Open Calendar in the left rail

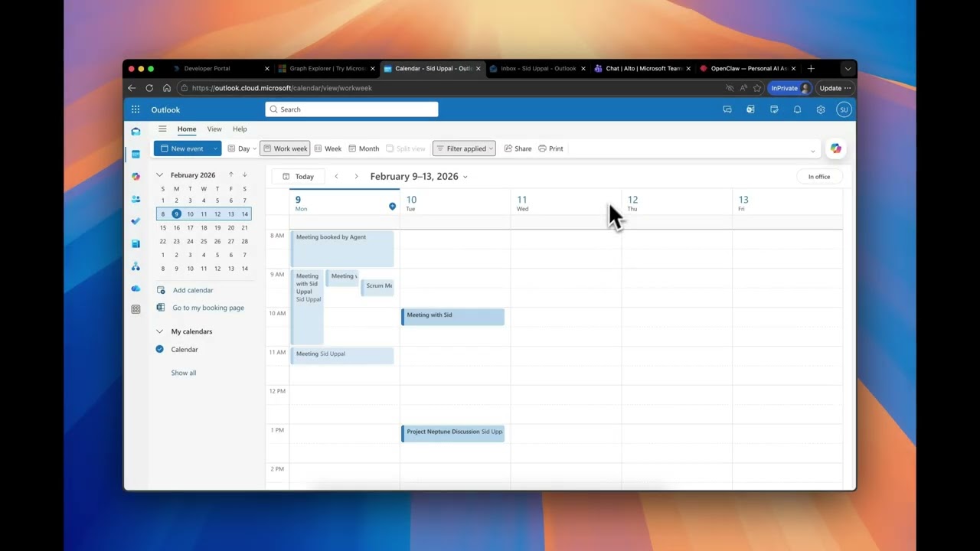pyautogui.click(x=136, y=154)
